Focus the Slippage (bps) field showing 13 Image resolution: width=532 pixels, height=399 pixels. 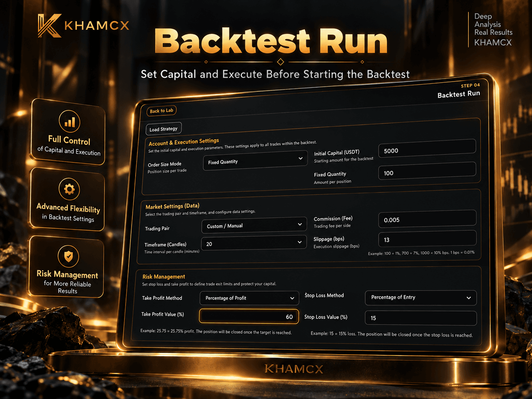[427, 238]
